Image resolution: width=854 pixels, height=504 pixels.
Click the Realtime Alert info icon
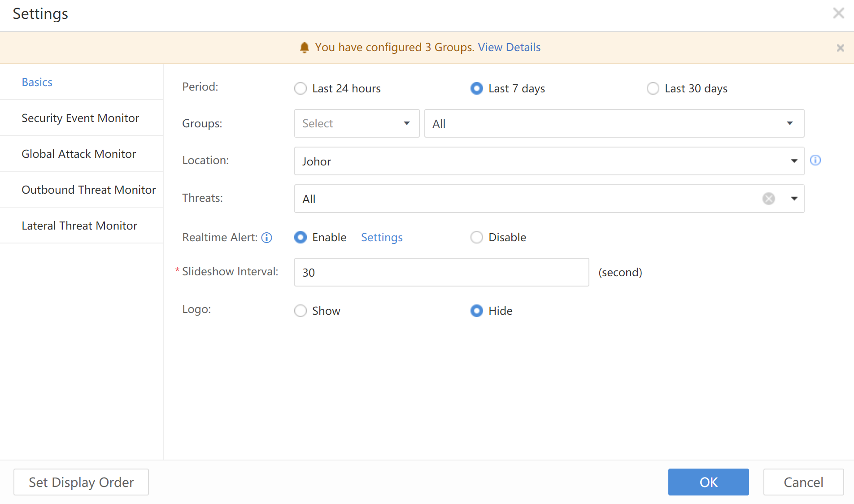tap(267, 238)
